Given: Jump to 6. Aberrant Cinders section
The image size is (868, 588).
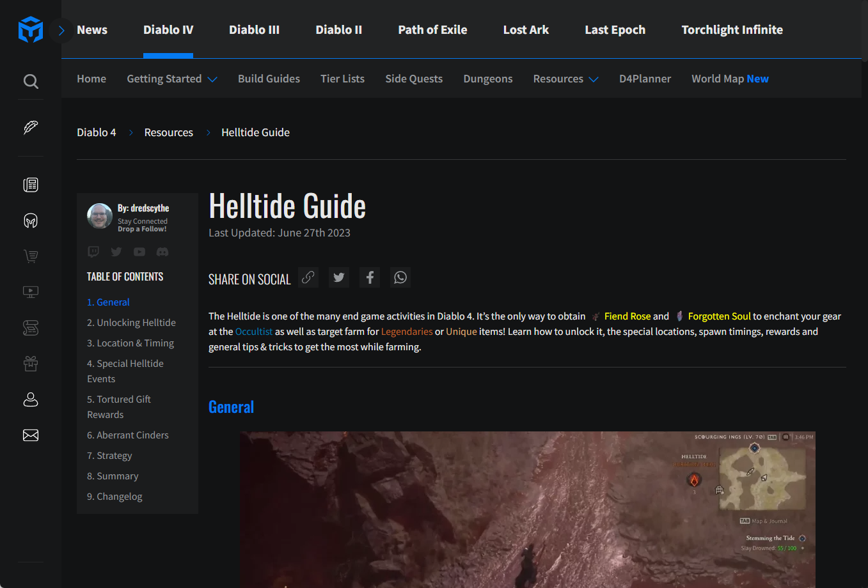Looking at the screenshot, I should point(128,435).
